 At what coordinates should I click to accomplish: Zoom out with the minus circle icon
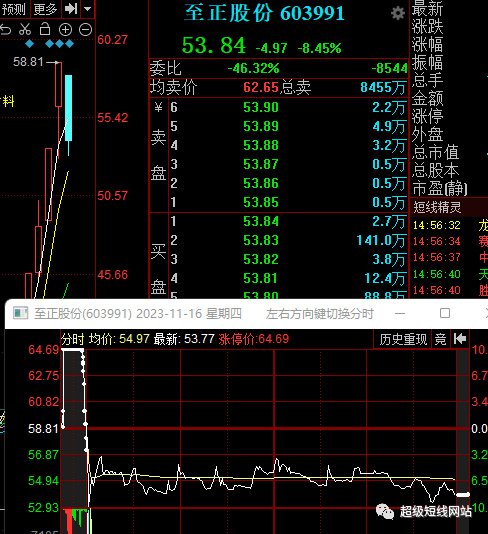pos(85,30)
